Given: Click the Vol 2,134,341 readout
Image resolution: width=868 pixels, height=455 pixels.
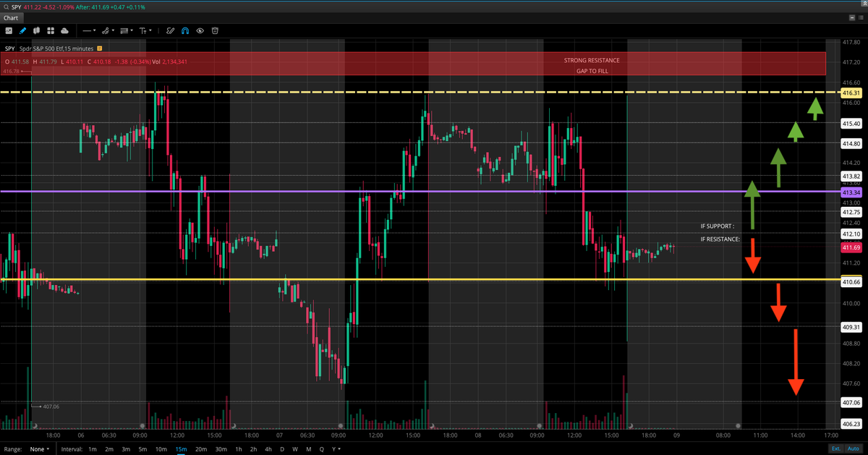Looking at the screenshot, I should pyautogui.click(x=170, y=61).
